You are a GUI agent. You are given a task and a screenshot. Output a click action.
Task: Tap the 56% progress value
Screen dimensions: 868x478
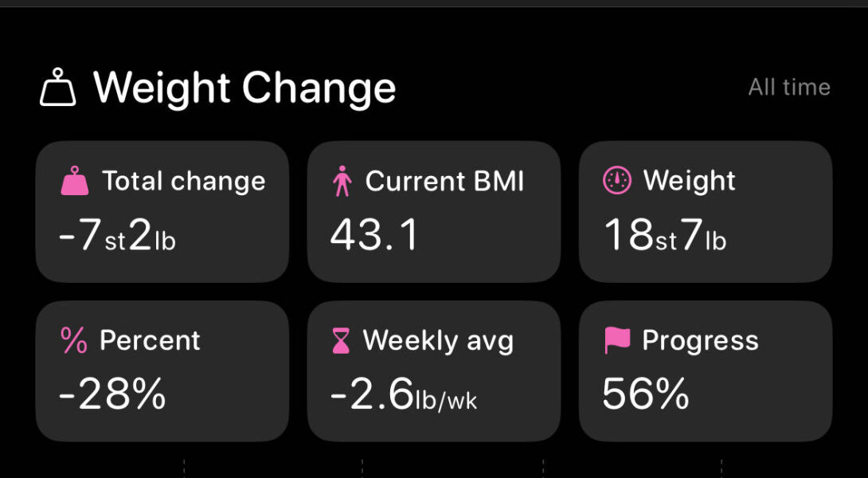(x=645, y=395)
